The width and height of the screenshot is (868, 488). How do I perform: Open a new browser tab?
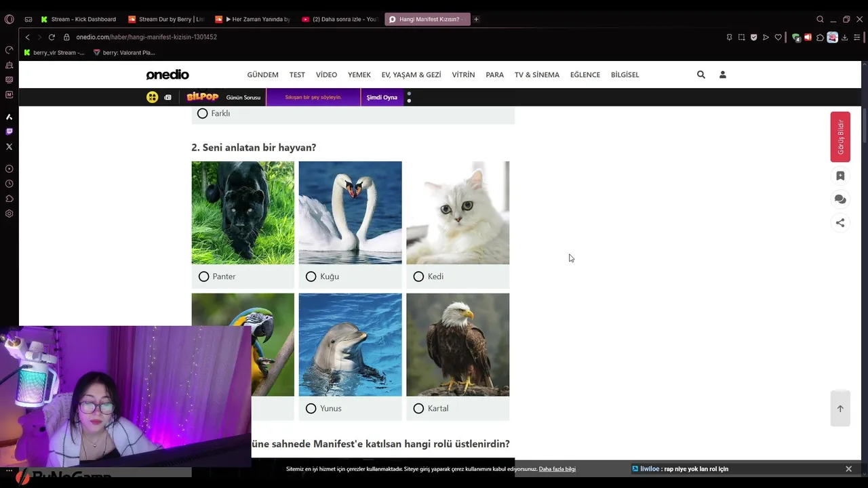(x=476, y=19)
